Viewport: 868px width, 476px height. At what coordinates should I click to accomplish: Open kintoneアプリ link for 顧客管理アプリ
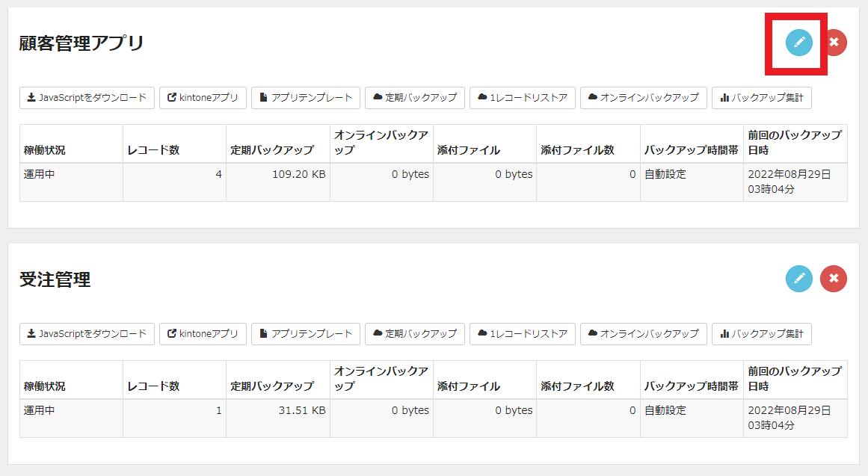pos(203,98)
